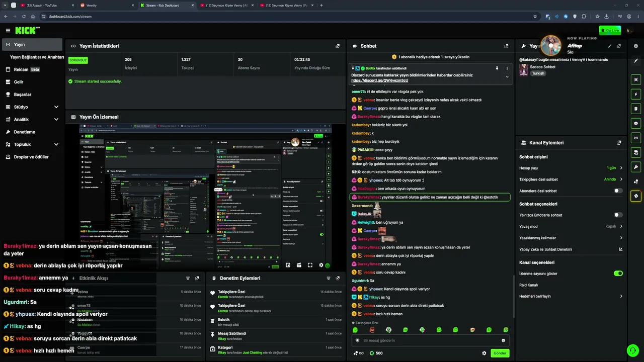Pop out the Kanal Eylemleri panel
Viewport: 644px width, 362px height.
[619, 143]
